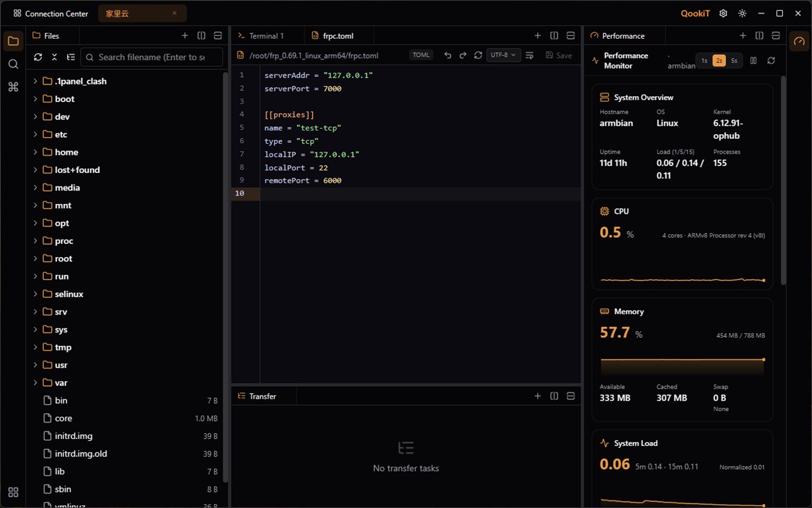Open the QookiT settings gear
Image resolution: width=812 pixels, height=508 pixels.
click(x=723, y=14)
